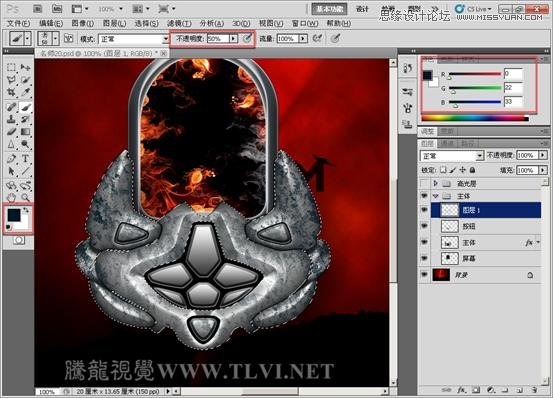Select the Quick Selection tool

[25, 79]
